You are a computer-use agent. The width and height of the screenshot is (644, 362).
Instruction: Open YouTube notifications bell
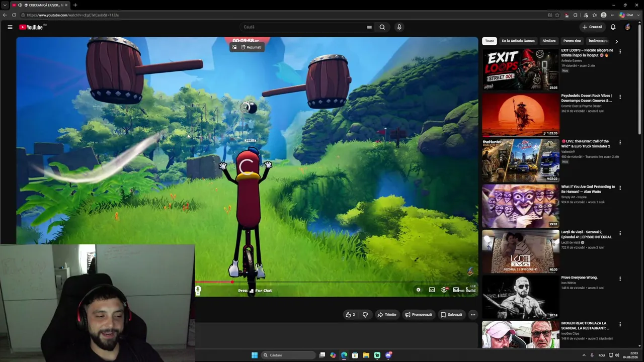point(613,27)
